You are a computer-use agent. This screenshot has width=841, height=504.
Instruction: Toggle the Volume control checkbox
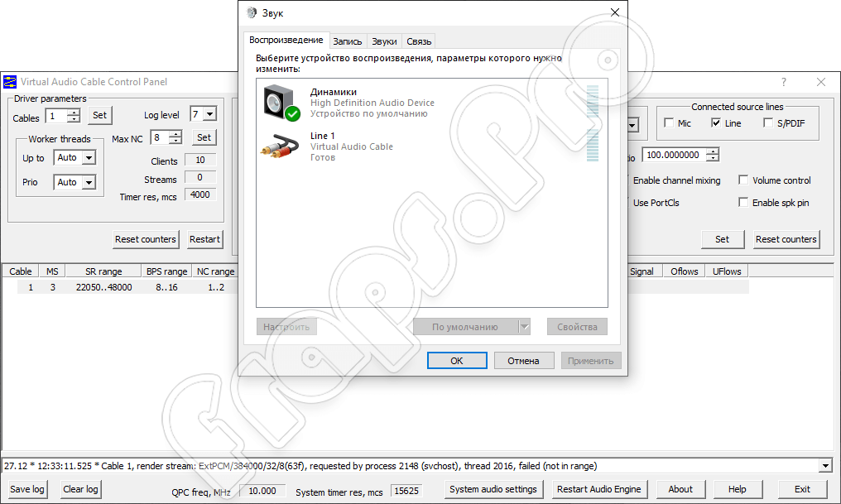[x=743, y=180]
